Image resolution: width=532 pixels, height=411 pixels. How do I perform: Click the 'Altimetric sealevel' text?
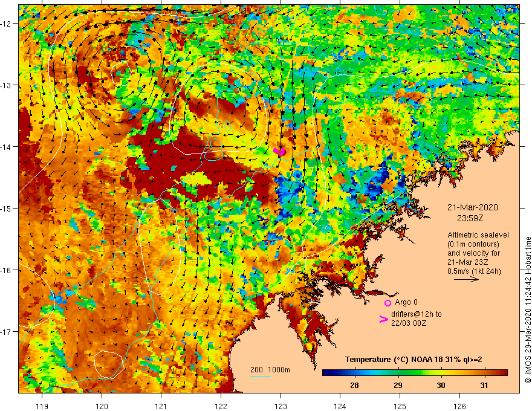pos(478,235)
